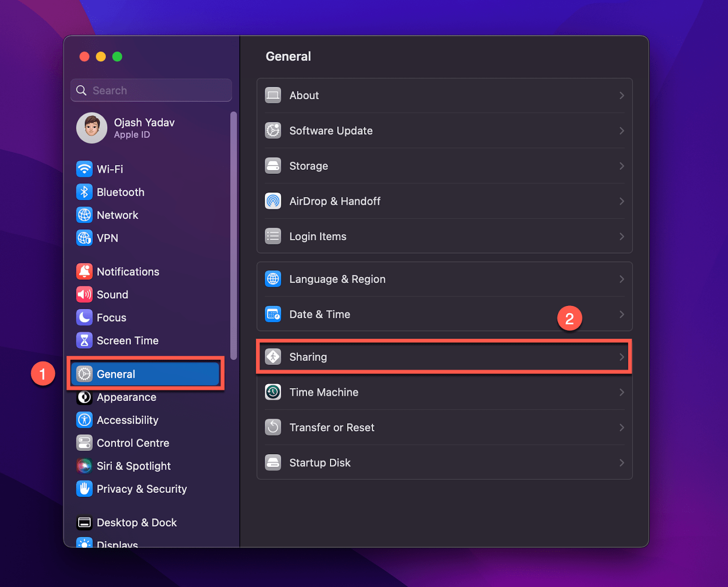
Task: Expand the About row chevron
Action: (x=622, y=95)
